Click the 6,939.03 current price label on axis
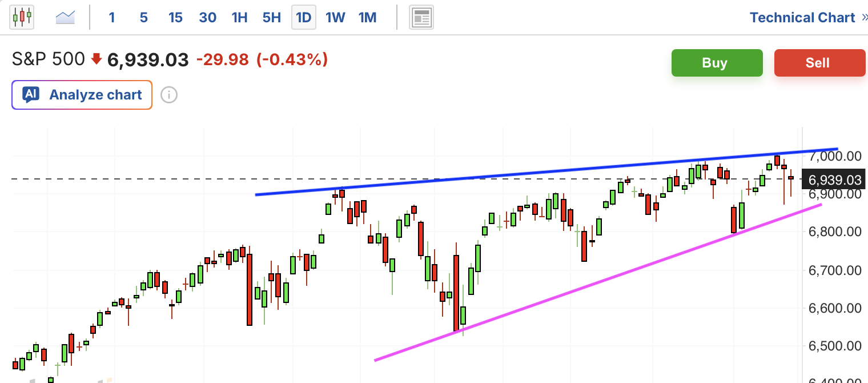This screenshot has height=383, width=868. [834, 180]
